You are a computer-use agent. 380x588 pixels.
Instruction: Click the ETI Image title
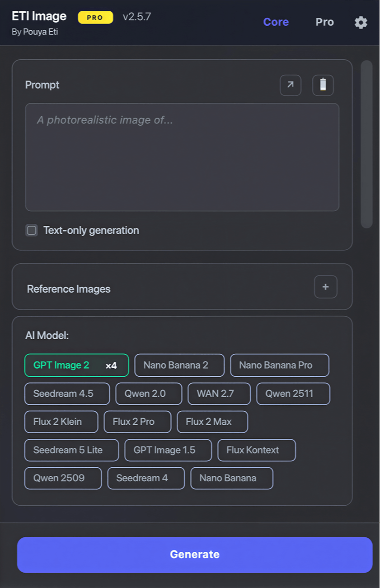click(x=39, y=16)
